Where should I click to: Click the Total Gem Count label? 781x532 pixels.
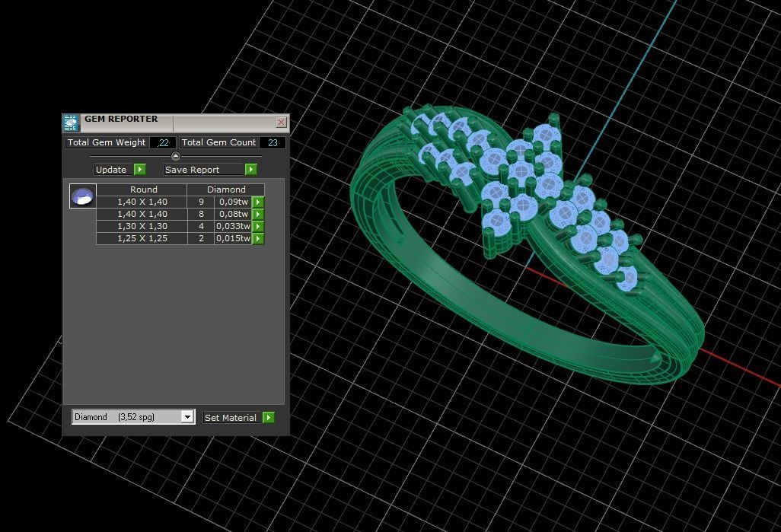pyautogui.click(x=218, y=142)
